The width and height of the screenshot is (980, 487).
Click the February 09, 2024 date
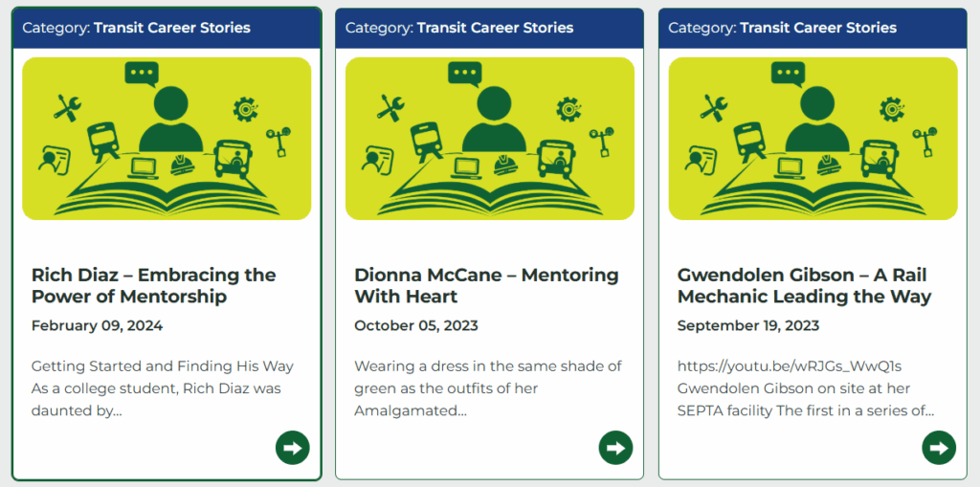point(97,325)
